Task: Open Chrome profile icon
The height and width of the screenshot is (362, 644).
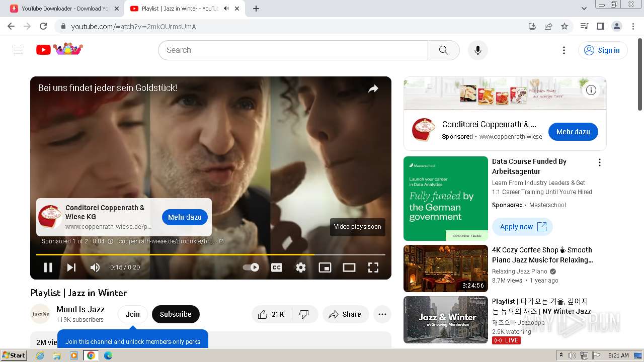Action: pos(616,26)
